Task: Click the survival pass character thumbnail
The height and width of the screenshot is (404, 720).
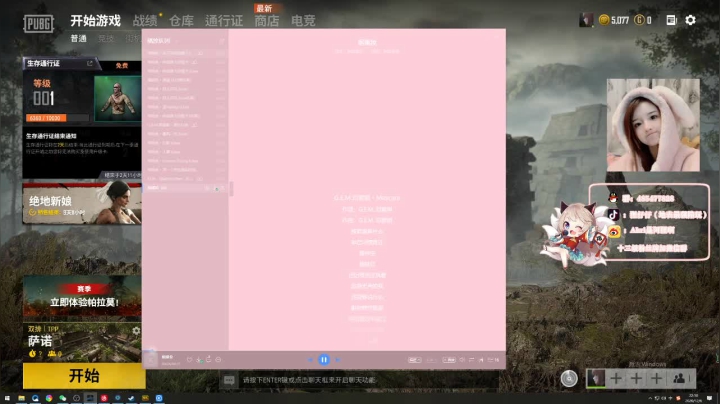Action: pyautogui.click(x=117, y=98)
